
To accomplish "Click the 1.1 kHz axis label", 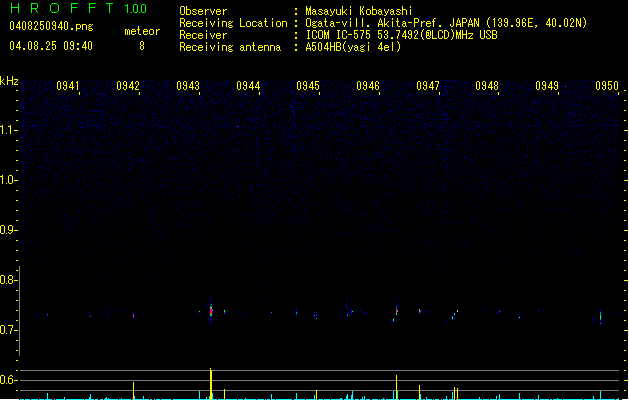I will pos(9,130).
